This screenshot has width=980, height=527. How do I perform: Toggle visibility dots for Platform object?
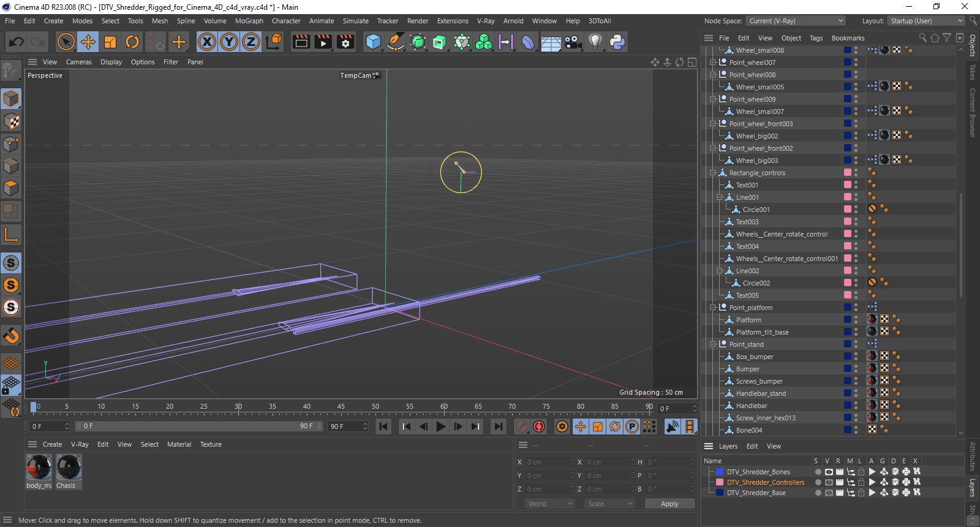coord(856,320)
